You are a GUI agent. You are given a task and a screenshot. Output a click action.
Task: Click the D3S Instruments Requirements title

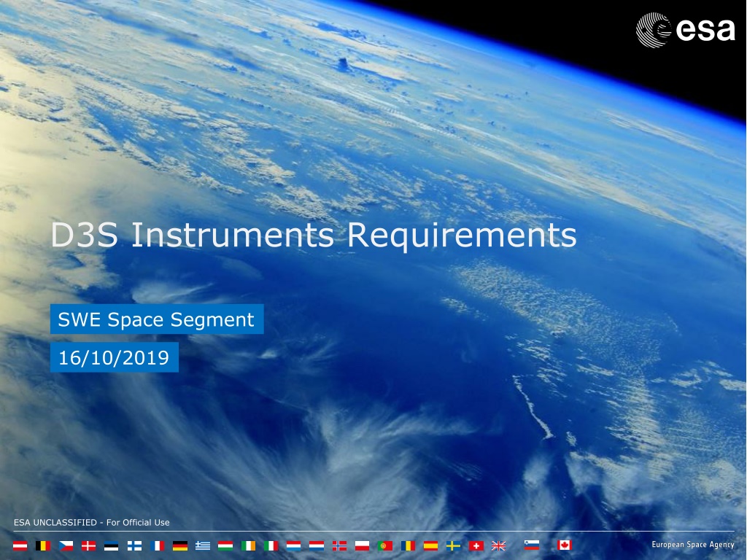pyautogui.click(x=314, y=235)
